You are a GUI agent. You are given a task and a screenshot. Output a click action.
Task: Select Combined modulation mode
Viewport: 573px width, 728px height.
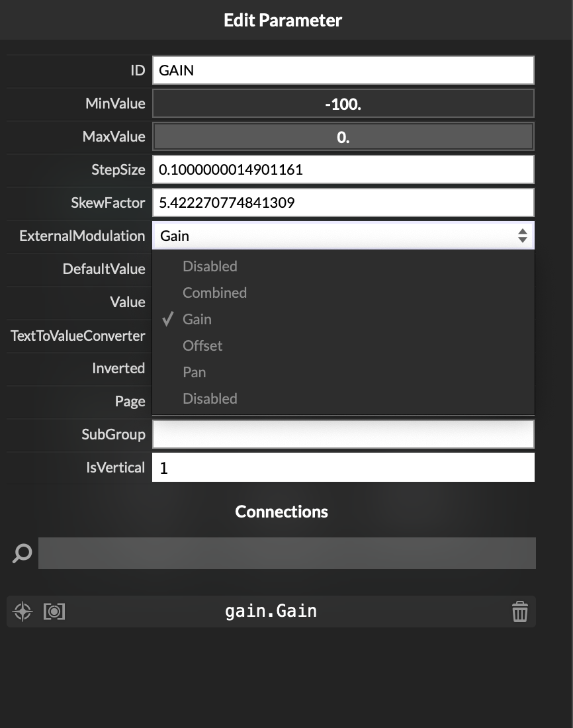214,293
